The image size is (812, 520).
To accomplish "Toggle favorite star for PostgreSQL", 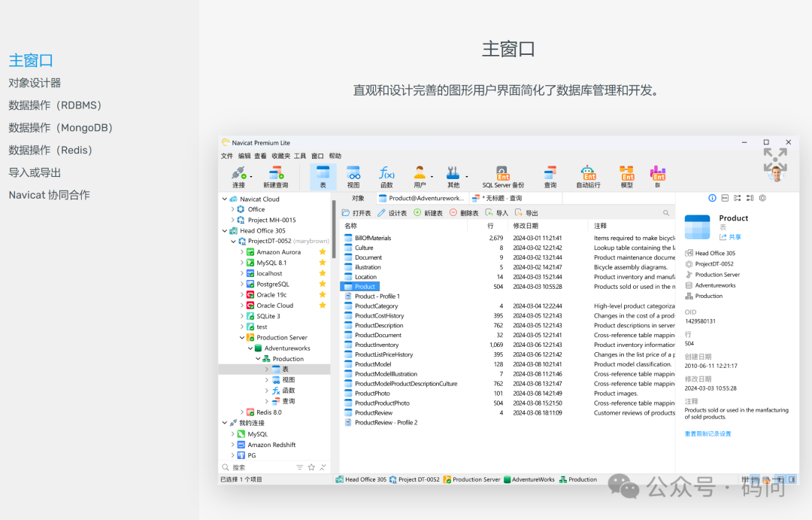I will coord(323,284).
